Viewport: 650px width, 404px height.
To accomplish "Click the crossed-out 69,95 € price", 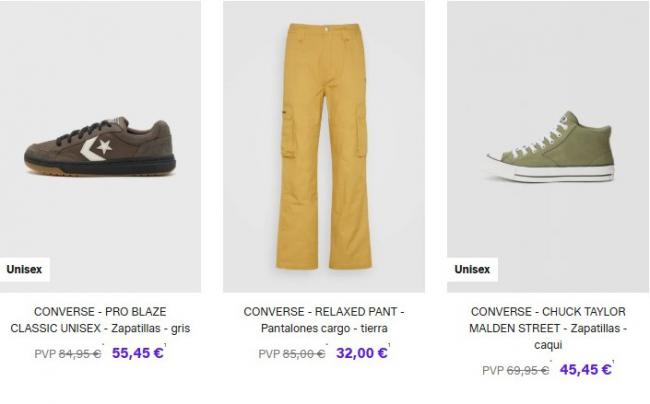I will coord(529,370).
